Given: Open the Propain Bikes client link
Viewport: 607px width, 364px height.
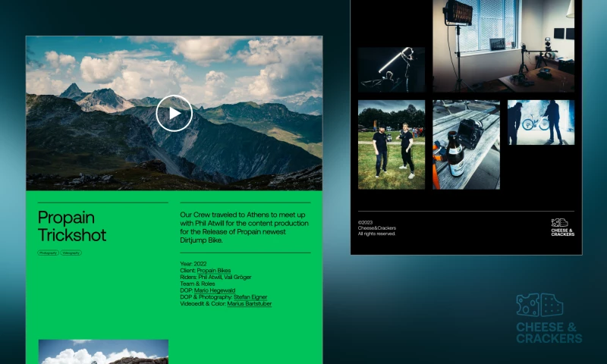Looking at the screenshot, I should [x=213, y=271].
